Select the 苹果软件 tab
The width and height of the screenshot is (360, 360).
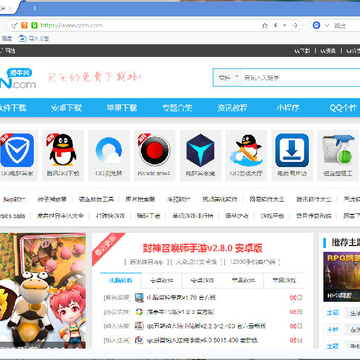pos(243,280)
